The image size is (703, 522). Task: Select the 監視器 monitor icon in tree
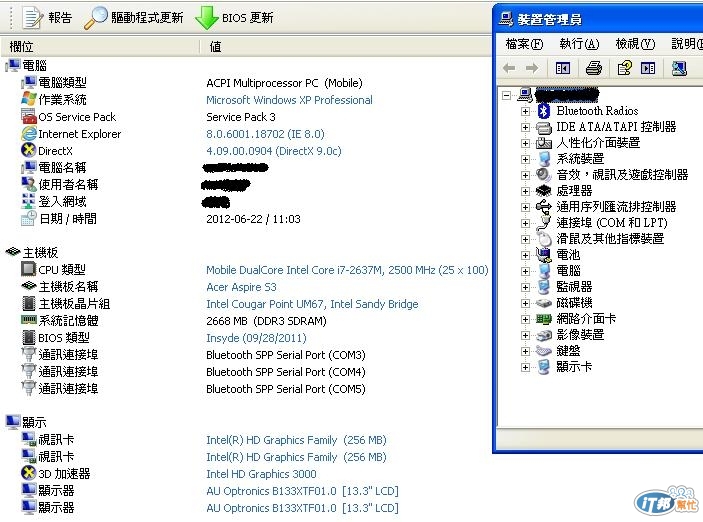click(x=544, y=287)
